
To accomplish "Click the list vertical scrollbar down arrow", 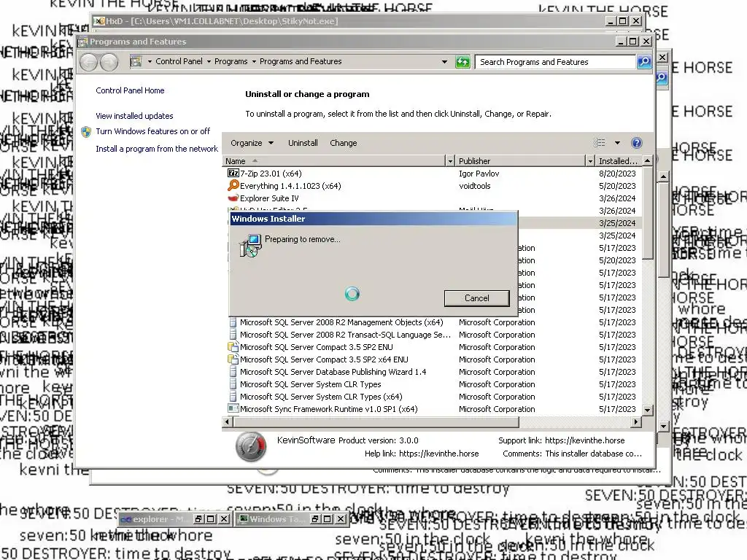I will pos(647,410).
